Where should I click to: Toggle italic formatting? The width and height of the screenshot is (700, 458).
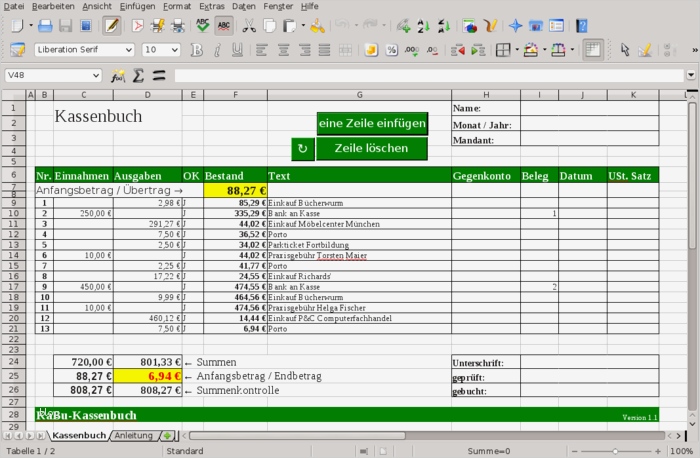click(x=217, y=50)
